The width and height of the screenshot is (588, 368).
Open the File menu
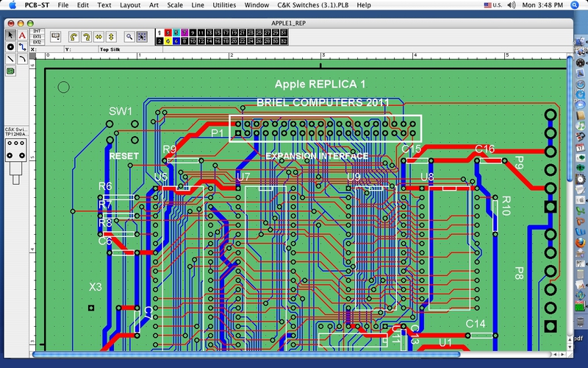click(63, 5)
